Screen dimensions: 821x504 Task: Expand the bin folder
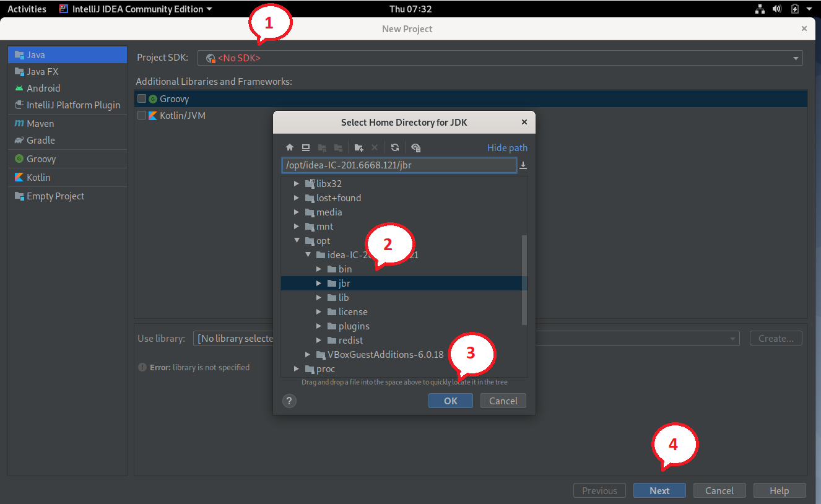319,269
